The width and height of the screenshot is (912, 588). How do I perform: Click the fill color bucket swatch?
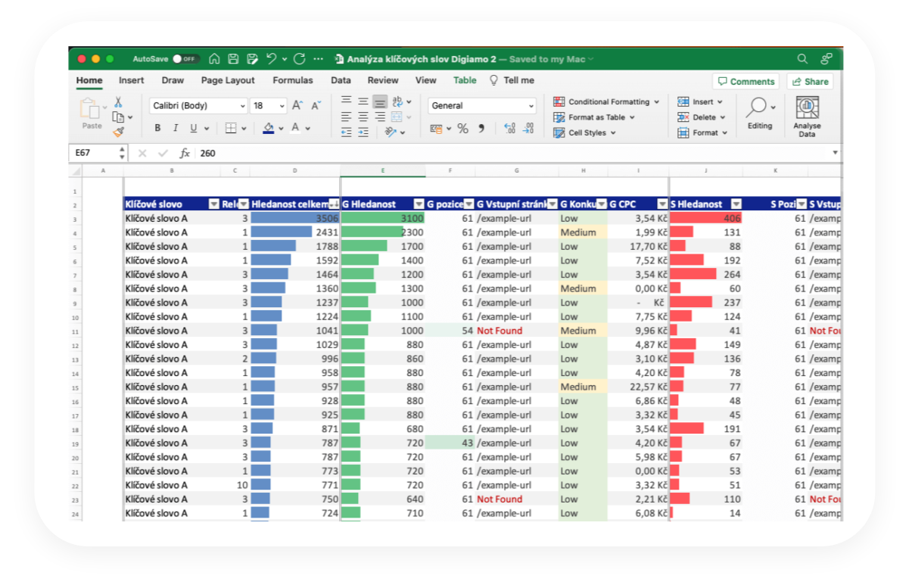click(269, 128)
